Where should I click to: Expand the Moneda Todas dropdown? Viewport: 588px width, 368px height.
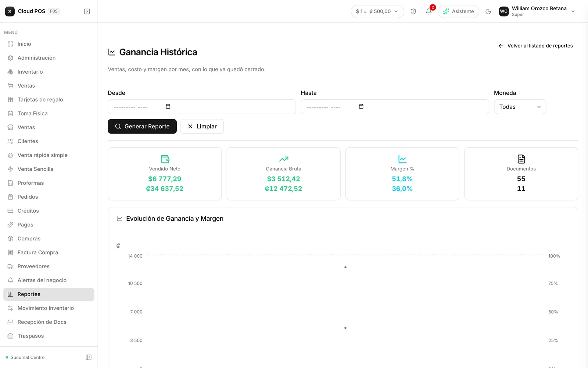(x=520, y=107)
